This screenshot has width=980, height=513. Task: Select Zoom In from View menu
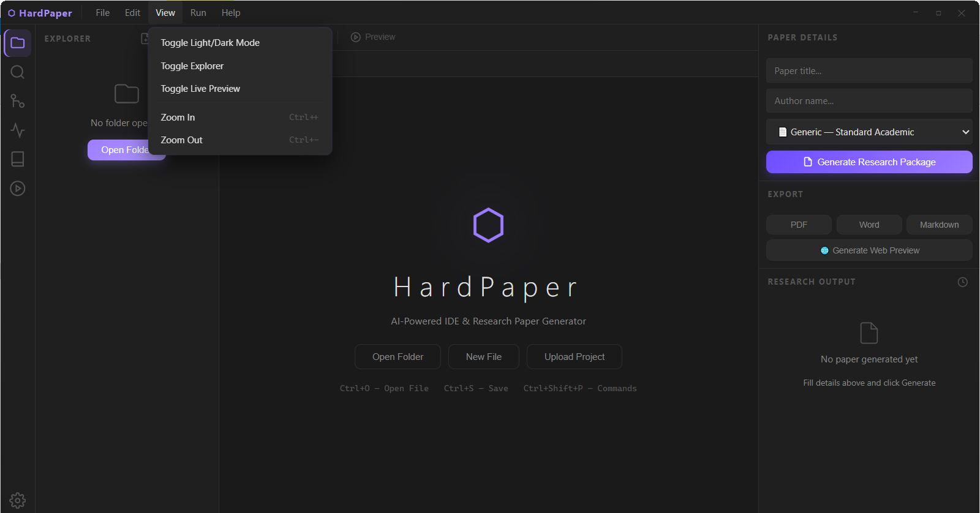pyautogui.click(x=240, y=118)
